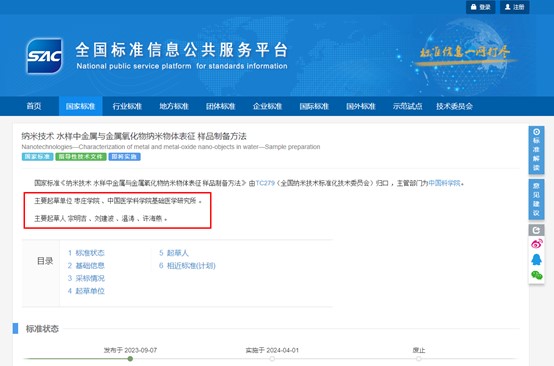This screenshot has width=554, height=366.
Task: Open 技术委员会 navigation item
Action: [454, 106]
